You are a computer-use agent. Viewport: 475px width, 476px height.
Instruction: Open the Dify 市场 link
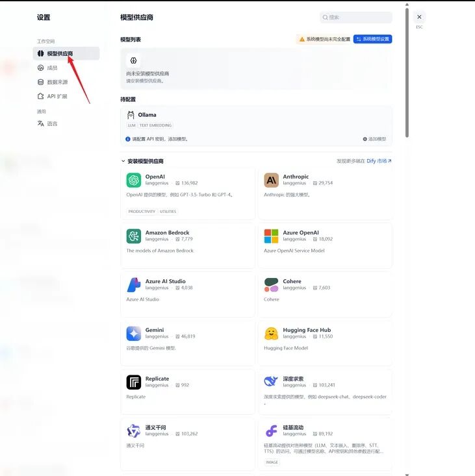(379, 161)
